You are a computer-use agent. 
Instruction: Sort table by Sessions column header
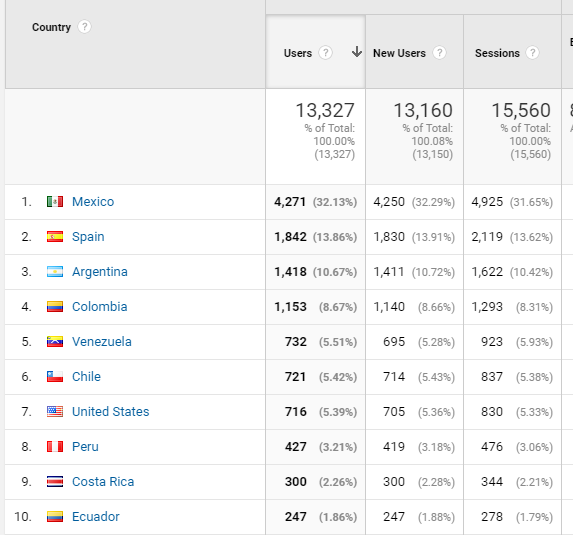497,53
